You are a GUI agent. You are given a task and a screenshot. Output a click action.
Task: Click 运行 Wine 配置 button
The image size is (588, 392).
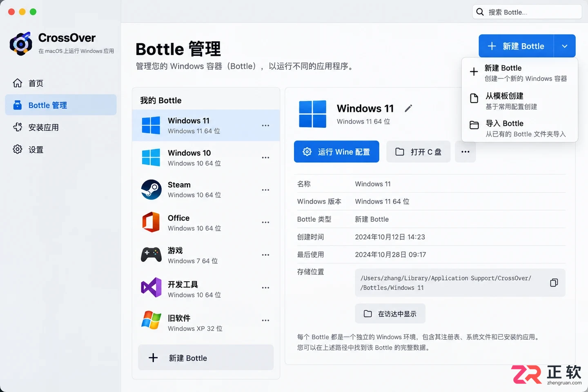click(336, 152)
